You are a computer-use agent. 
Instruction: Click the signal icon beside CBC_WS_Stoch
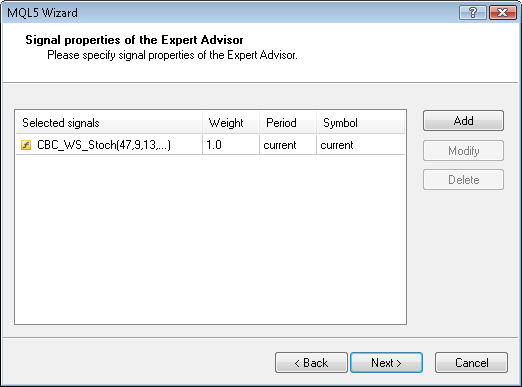tap(26, 145)
